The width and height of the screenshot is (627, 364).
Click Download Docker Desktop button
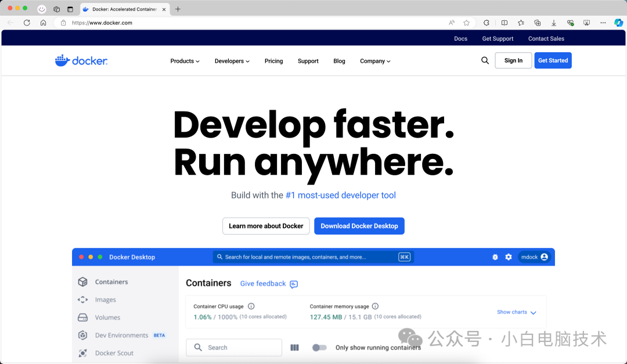pos(359,226)
